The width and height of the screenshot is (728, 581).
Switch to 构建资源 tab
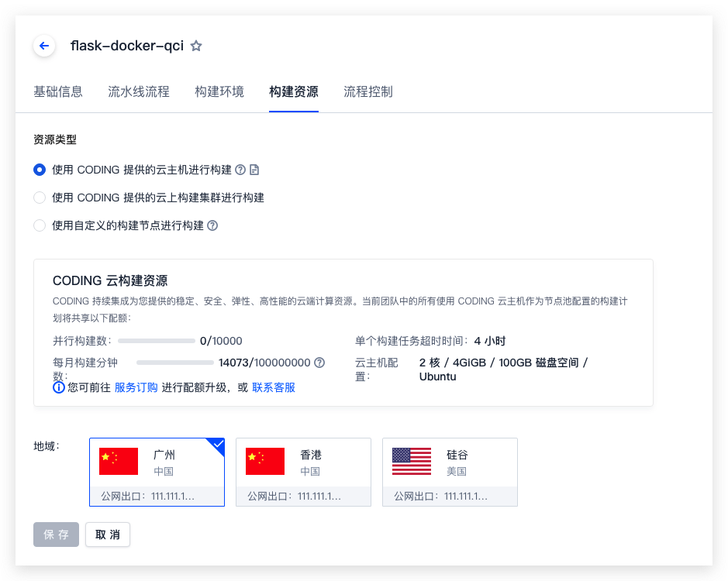tap(294, 91)
